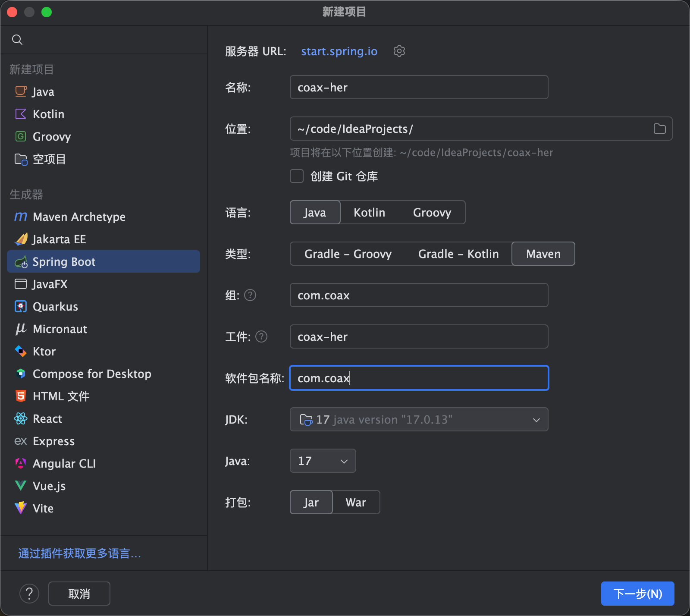Select the HTML 文件 generator label

point(61,396)
